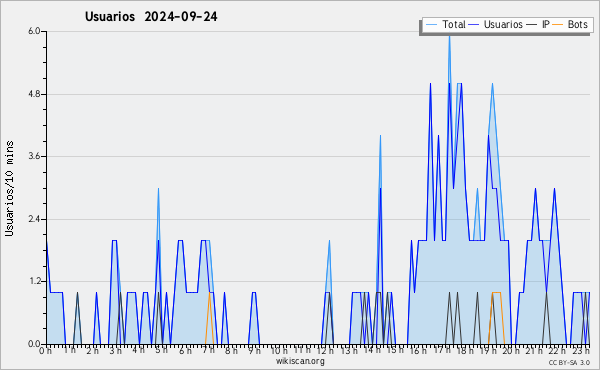Click the '16 h' x-axis label
Viewport: 600px width, 370px height.
[418, 350]
